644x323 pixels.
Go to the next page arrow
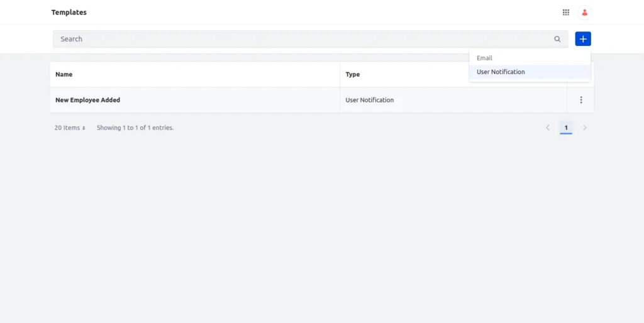tap(584, 128)
